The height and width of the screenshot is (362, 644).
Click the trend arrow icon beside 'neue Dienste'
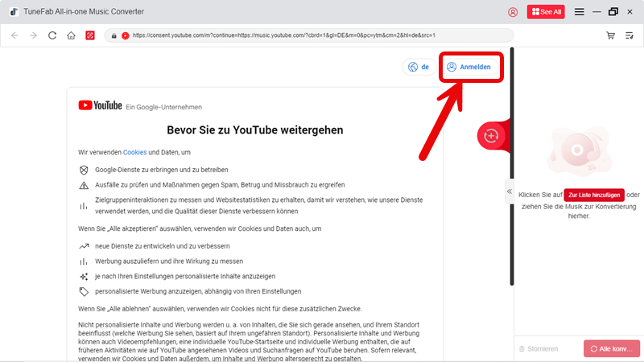pyautogui.click(x=84, y=246)
